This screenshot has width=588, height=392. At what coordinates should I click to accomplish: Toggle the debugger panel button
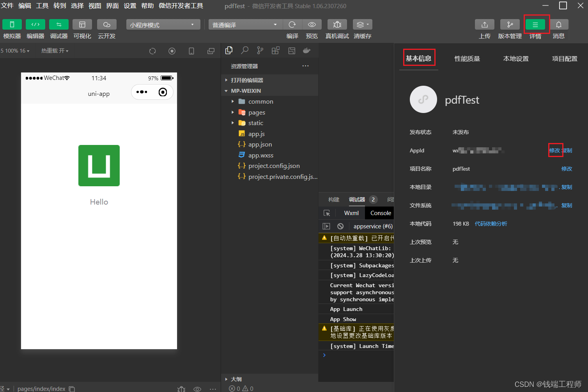pyautogui.click(x=59, y=25)
